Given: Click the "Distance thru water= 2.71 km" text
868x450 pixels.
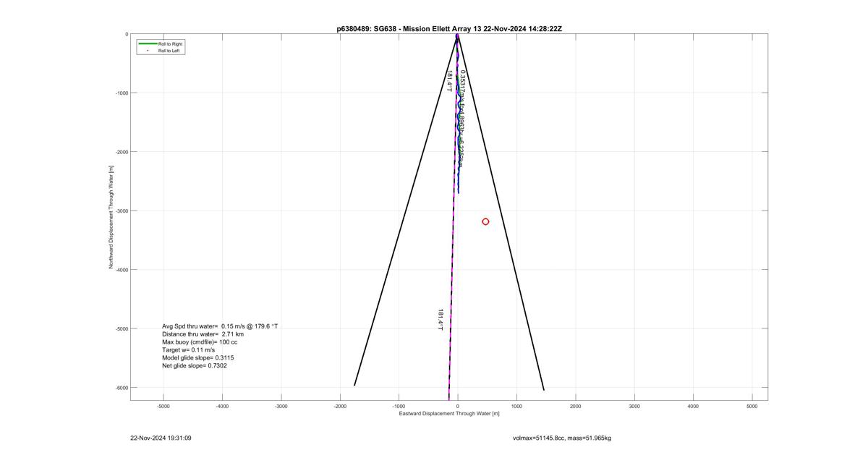Looking at the screenshot, I should tap(203, 334).
